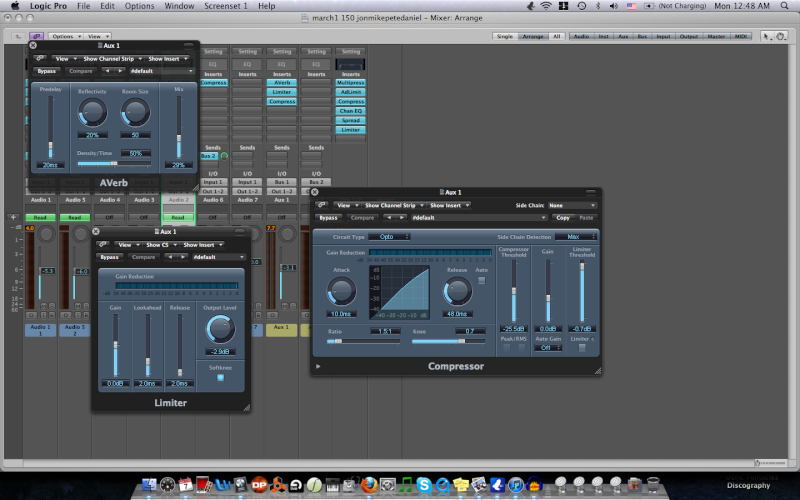
Task: Open the Circuit Type Opto dropdown
Action: click(389, 237)
